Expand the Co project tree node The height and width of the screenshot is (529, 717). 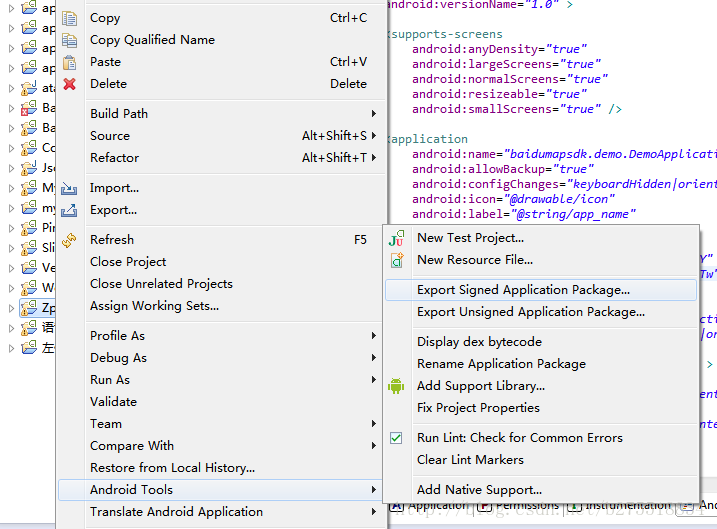point(11,148)
